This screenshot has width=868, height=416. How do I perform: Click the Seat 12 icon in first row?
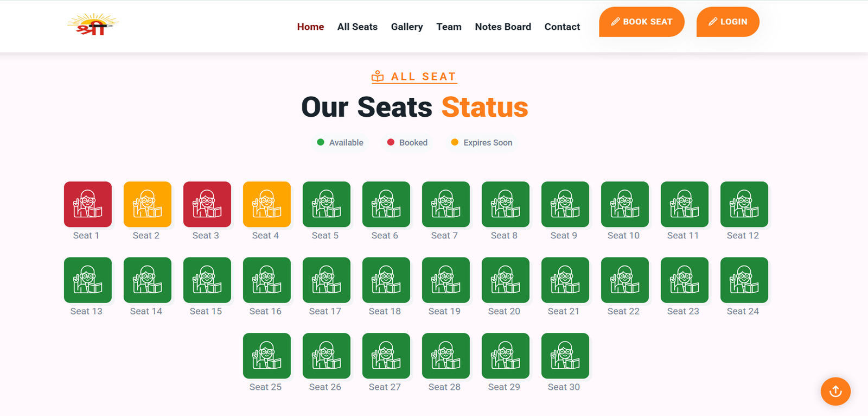coord(744,205)
